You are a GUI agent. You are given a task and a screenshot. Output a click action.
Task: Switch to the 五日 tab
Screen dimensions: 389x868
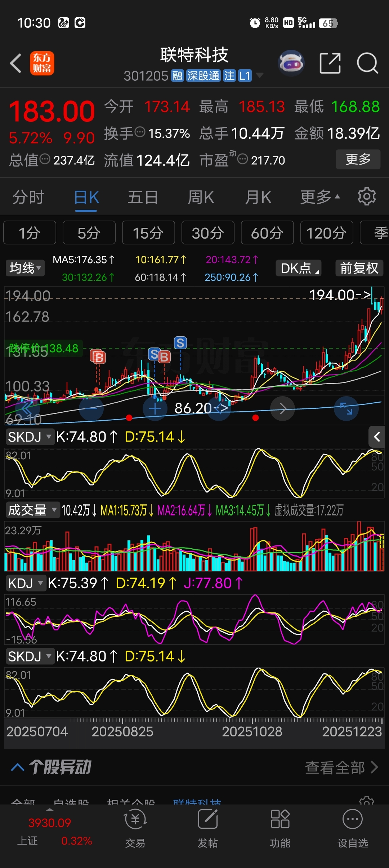coord(143,197)
